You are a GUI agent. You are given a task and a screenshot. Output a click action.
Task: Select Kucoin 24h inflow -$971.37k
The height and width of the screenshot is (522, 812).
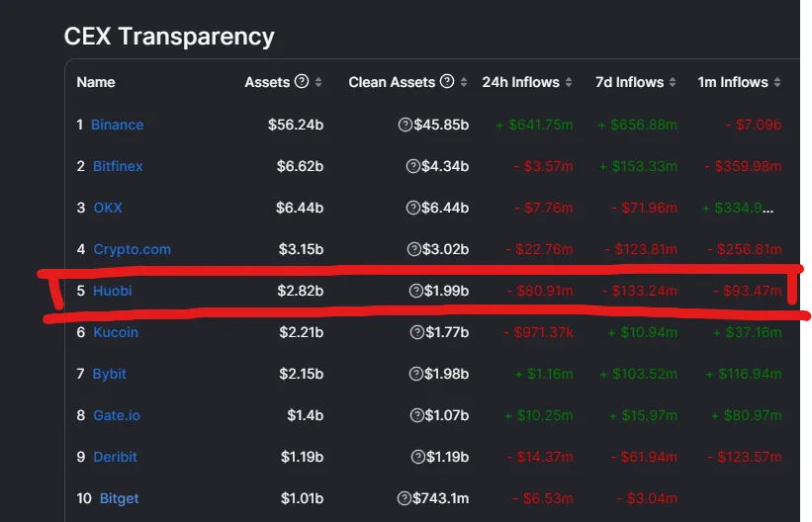(538, 332)
